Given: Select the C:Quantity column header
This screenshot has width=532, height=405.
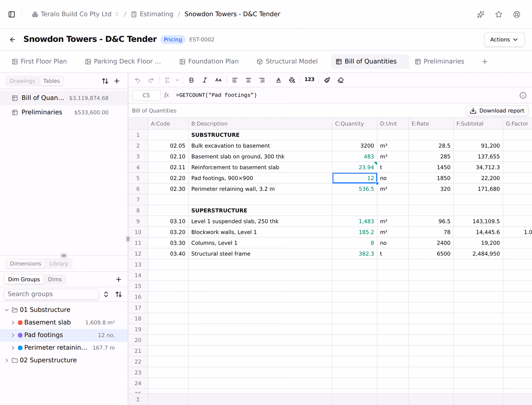Looking at the screenshot, I should pyautogui.click(x=355, y=124).
